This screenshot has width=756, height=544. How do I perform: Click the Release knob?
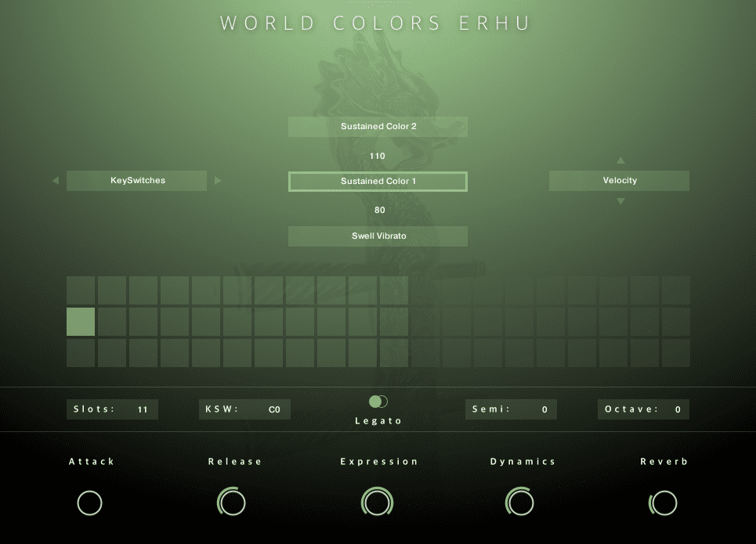(x=232, y=503)
